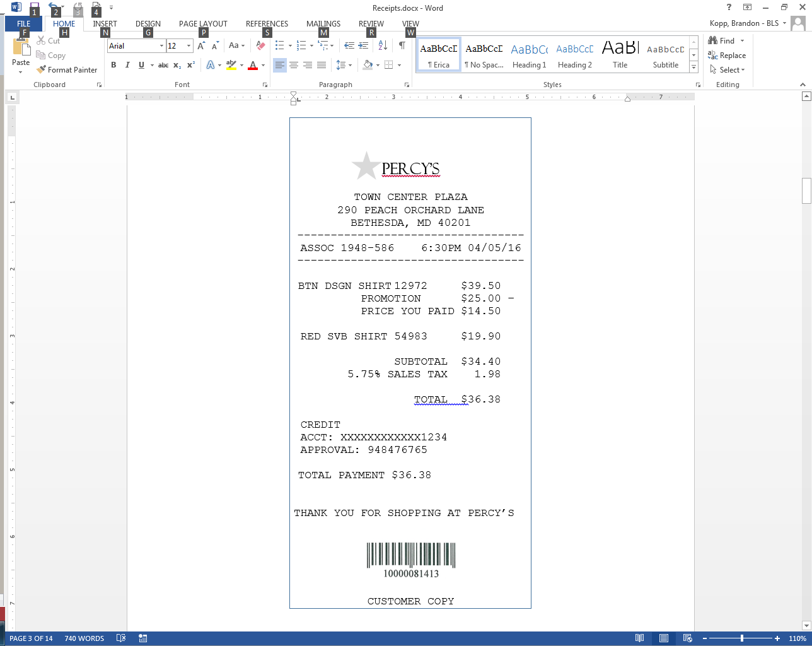The height and width of the screenshot is (646, 812).
Task: Click the Format Painter brush
Action: coord(41,70)
